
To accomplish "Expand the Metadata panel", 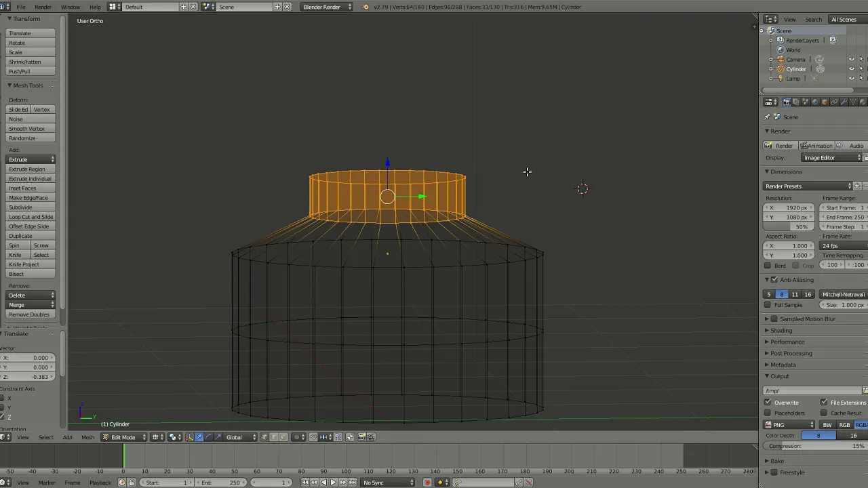I will tap(783, 365).
